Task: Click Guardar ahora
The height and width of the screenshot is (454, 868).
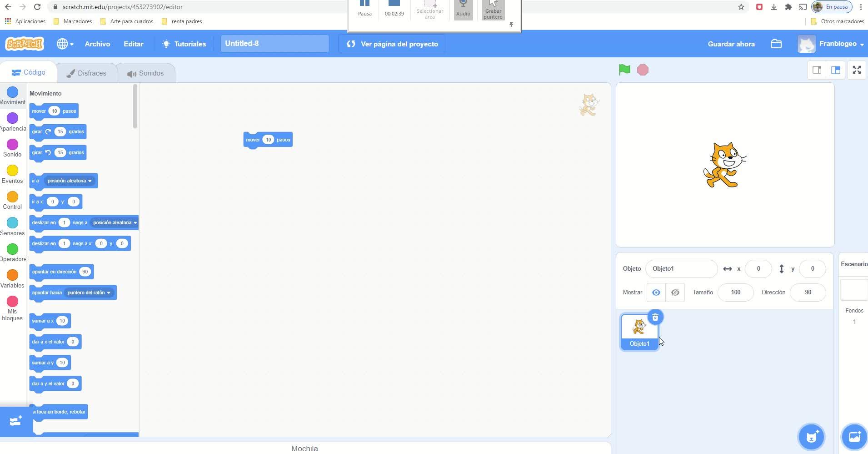Action: click(731, 44)
